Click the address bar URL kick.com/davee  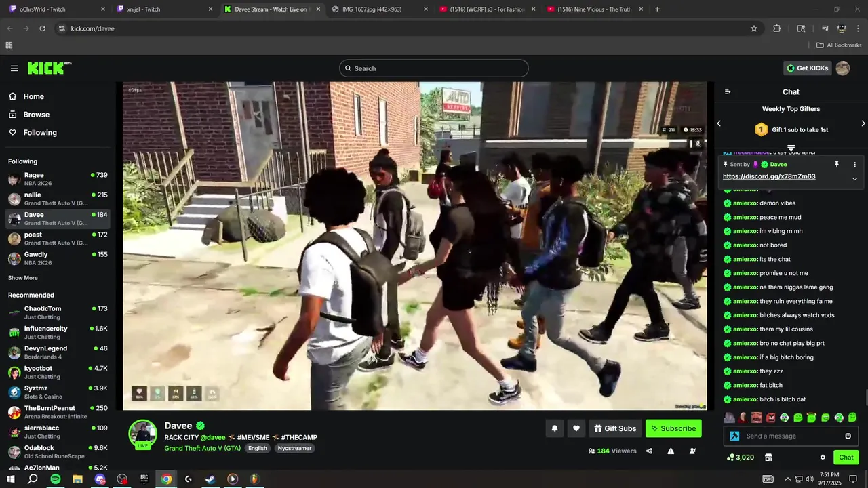[93, 28]
